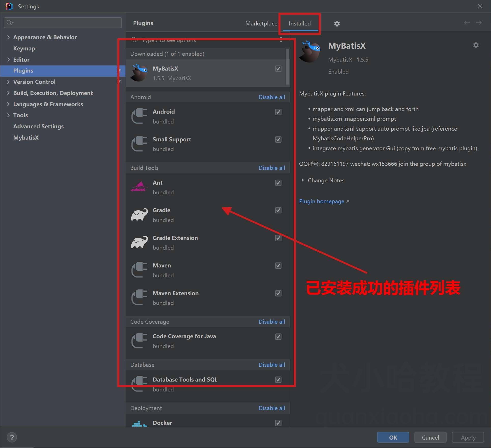Viewport: 491px width, 448px height.
Task: Click Disable all for Deployment group
Action: [272, 408]
